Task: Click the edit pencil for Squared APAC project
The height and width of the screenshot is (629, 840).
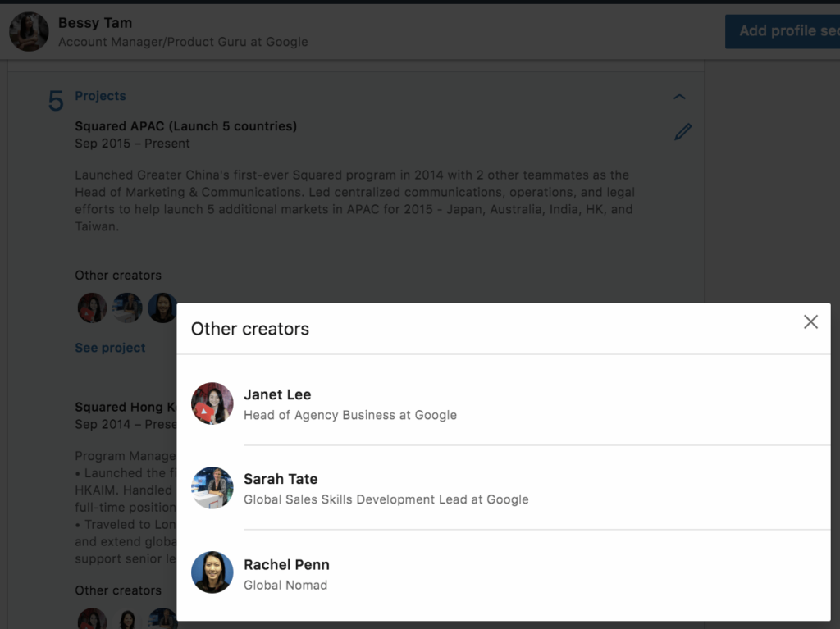Action: 682,131
